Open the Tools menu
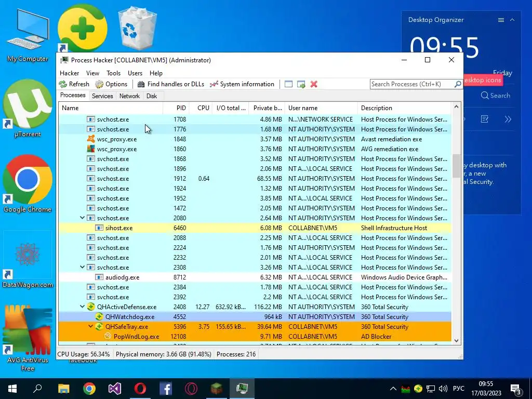This screenshot has width=532, height=399. tap(113, 73)
